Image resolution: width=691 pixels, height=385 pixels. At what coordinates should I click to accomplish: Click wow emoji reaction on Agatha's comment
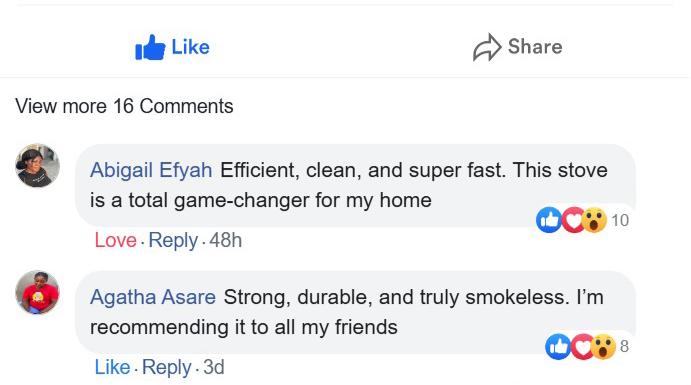point(603,347)
